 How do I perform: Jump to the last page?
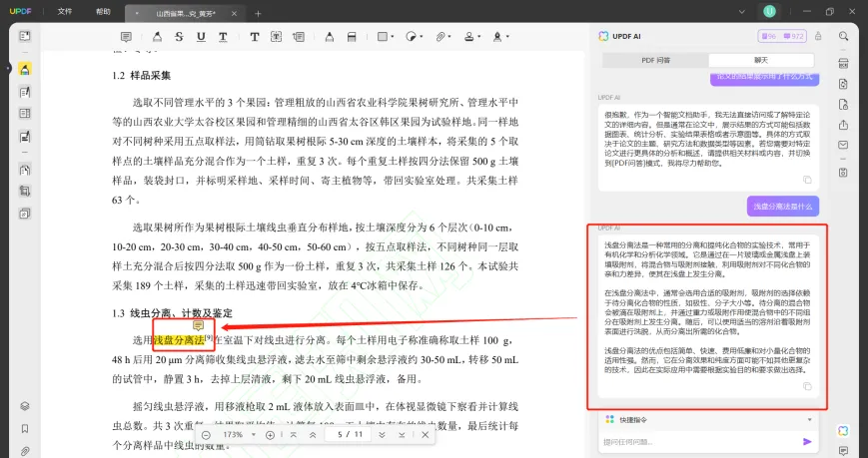(402, 435)
